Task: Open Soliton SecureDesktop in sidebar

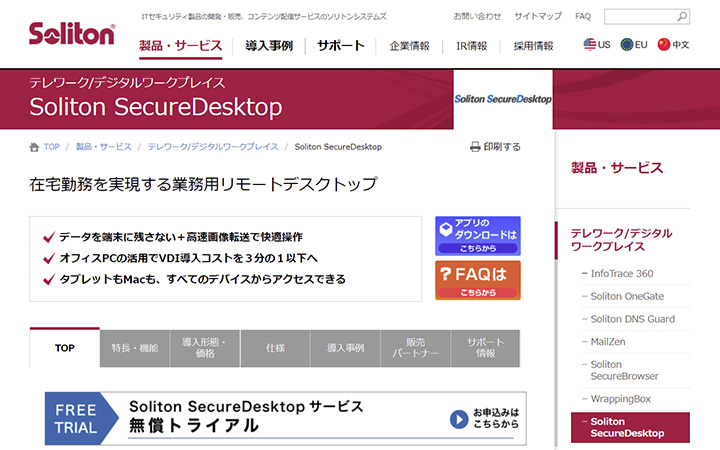Action: [630, 427]
